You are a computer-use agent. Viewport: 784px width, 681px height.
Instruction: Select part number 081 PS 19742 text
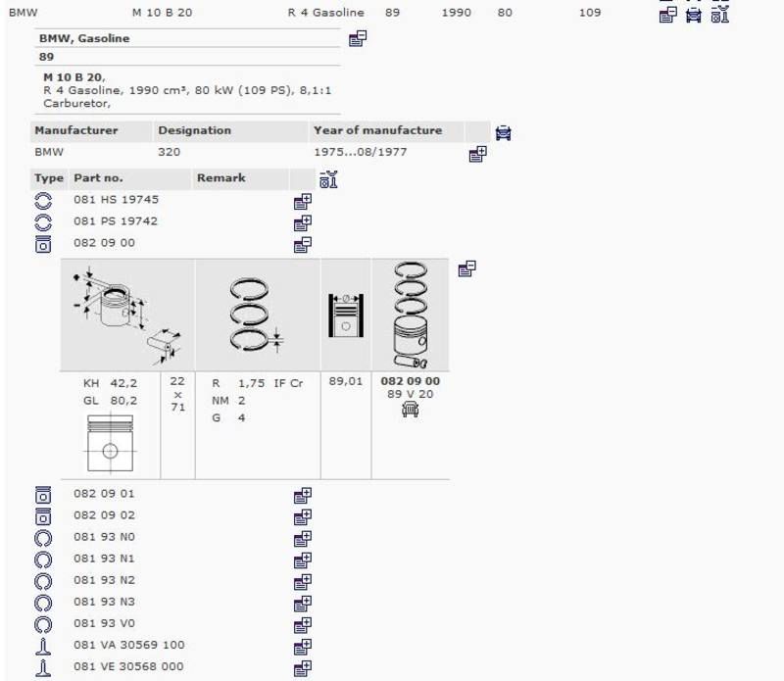[x=116, y=221]
